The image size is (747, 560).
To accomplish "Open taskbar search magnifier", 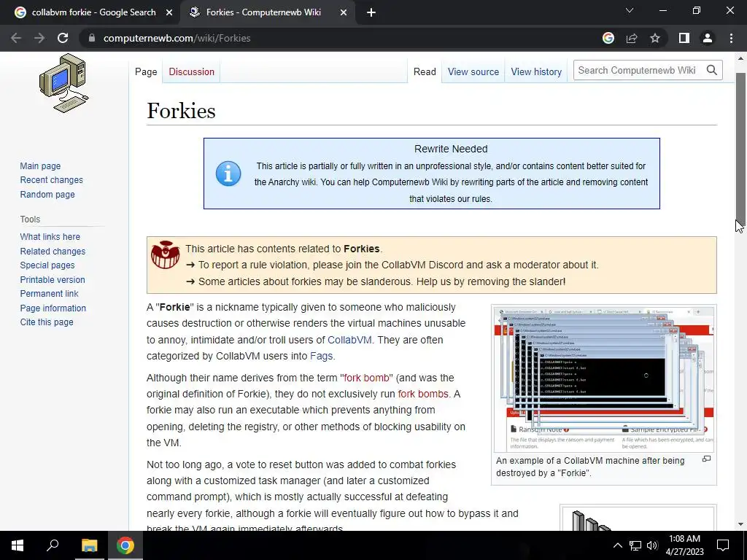I will pos(53,545).
